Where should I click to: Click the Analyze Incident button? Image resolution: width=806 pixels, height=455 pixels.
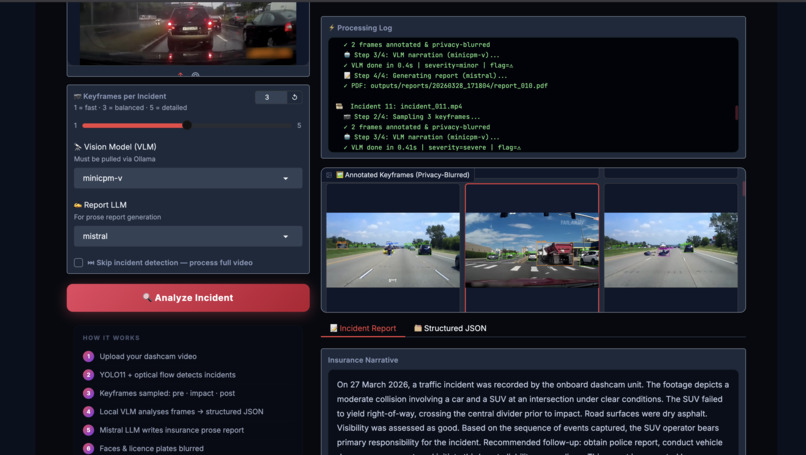[188, 298]
